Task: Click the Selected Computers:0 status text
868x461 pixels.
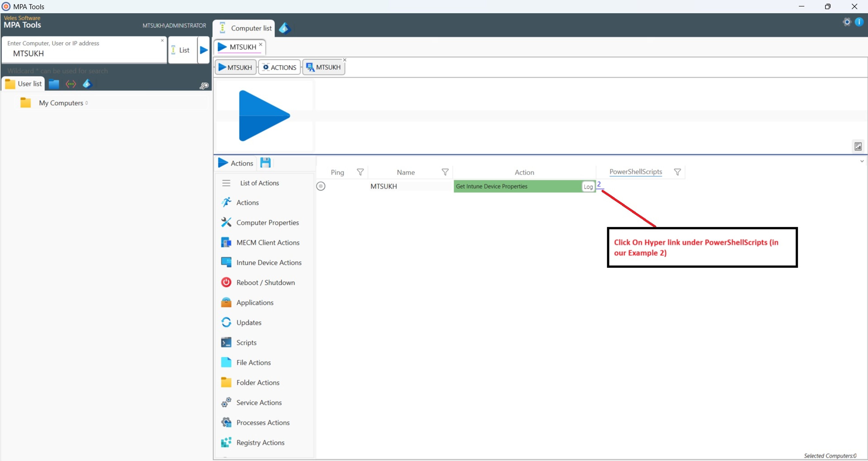Action: (x=830, y=456)
